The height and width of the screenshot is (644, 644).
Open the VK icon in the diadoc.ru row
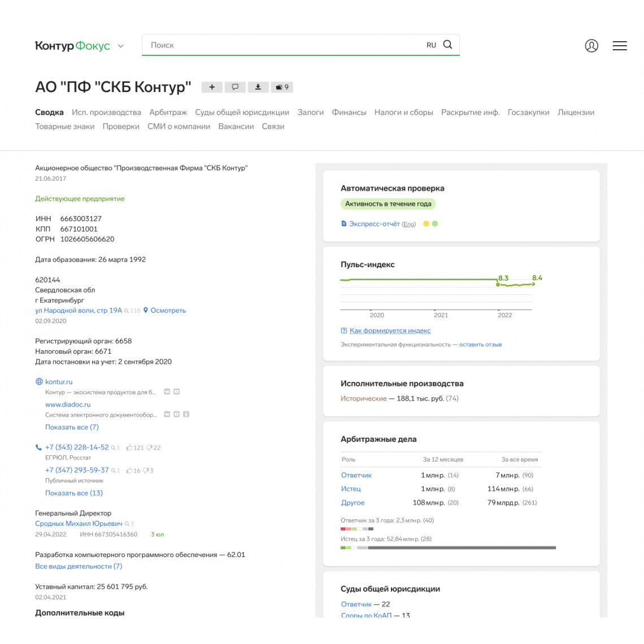pyautogui.click(x=167, y=414)
